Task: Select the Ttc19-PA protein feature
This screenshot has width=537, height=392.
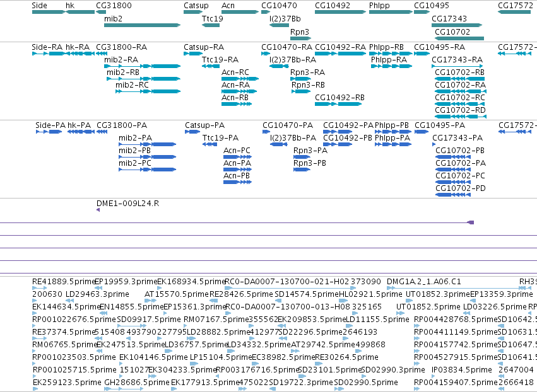Action: [209, 144]
